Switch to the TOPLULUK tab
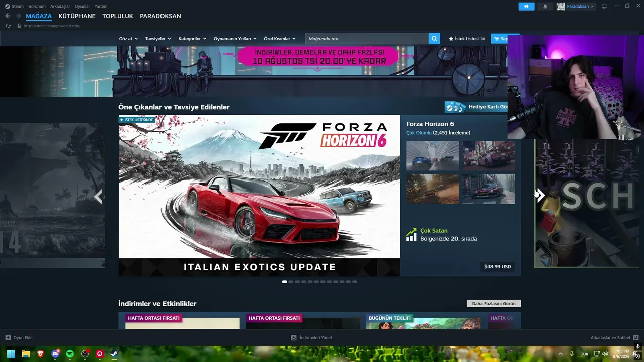This screenshot has width=644, height=362. [118, 16]
